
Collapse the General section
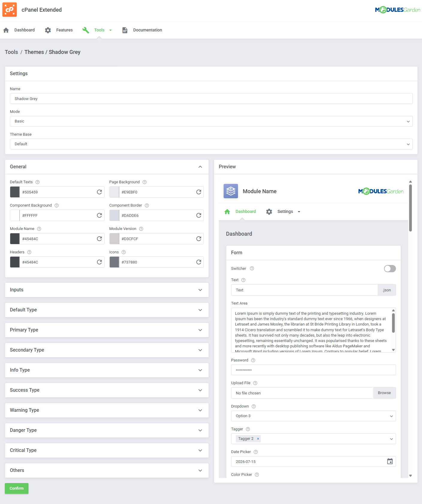200,167
